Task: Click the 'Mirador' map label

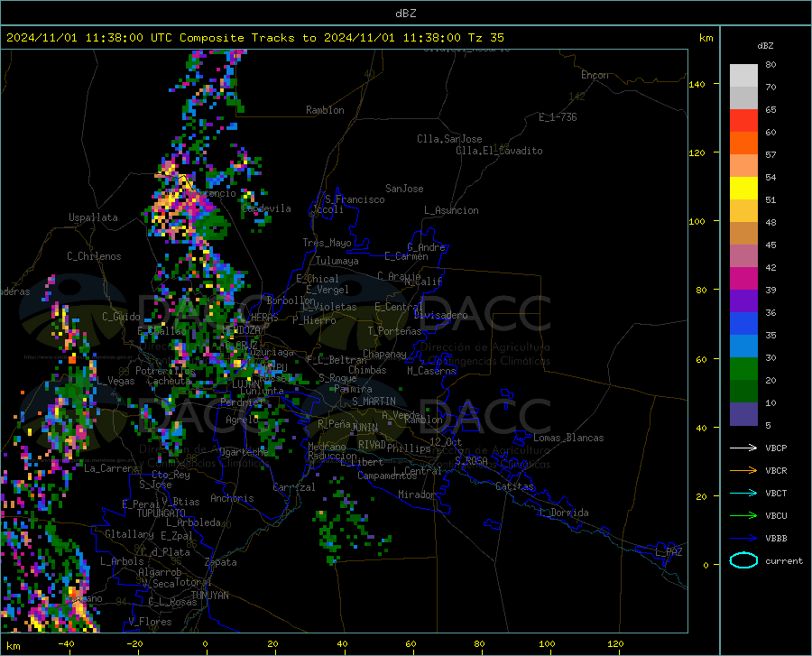Action: (416, 494)
